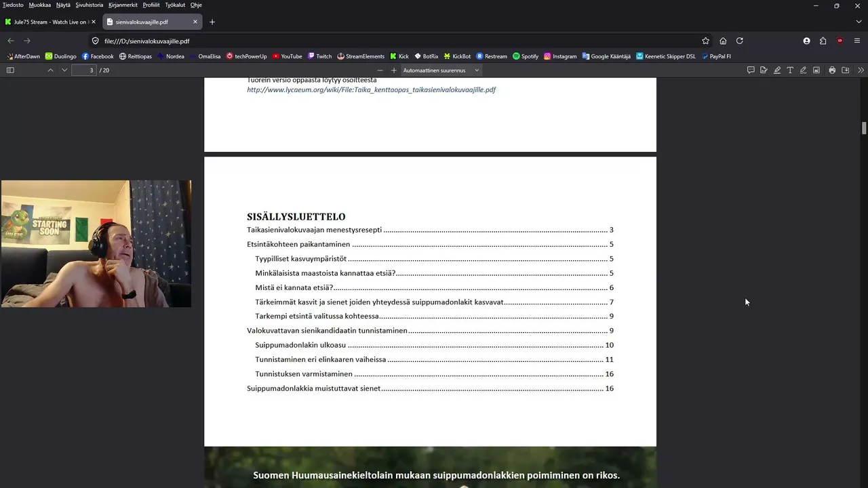Open the Instagram bookmark
868x488 pixels.
560,56
